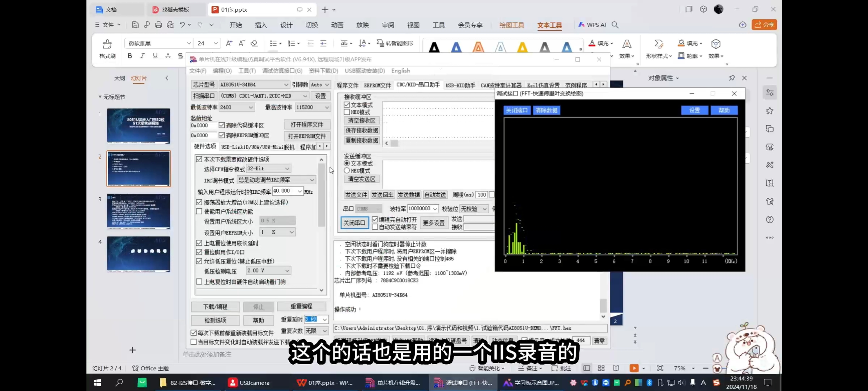Expand 最高波特率 115200 dropdown
This screenshot has height=391, width=868.
point(327,108)
